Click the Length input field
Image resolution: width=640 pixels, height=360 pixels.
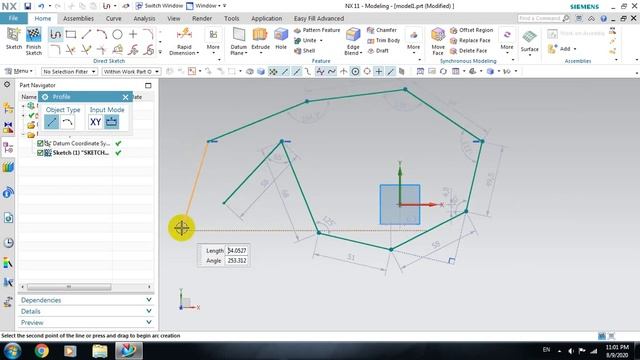pyautogui.click(x=237, y=251)
